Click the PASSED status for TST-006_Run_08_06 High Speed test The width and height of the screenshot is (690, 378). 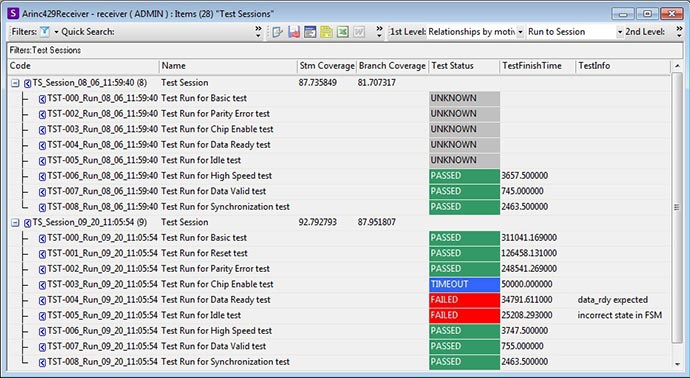pyautogui.click(x=464, y=176)
